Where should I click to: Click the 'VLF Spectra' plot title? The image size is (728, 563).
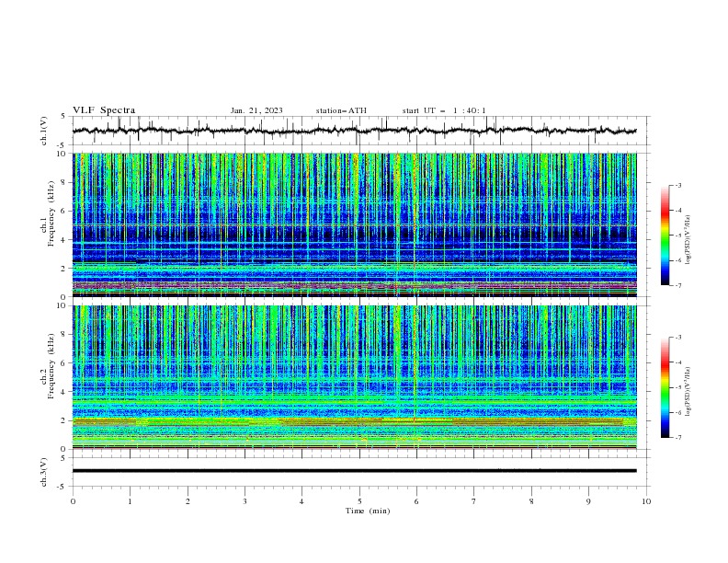coord(104,110)
